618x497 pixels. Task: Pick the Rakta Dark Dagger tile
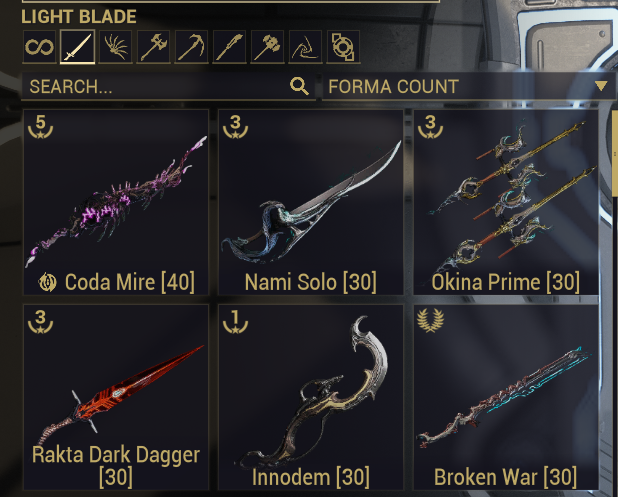click(116, 397)
